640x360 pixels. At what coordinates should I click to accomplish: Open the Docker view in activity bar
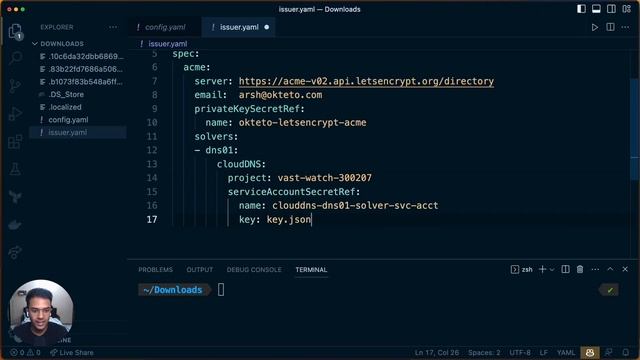click(15, 225)
